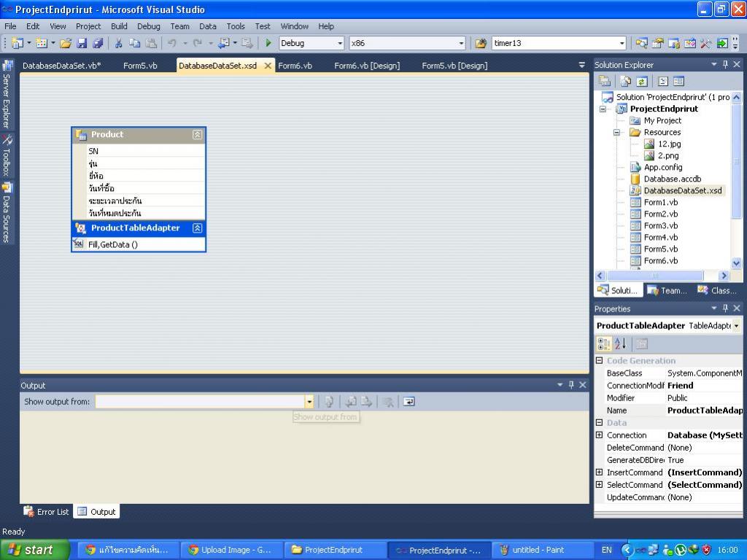Switch to the Team Explorer panel tab
Screen dimensions: 747x560
667,290
